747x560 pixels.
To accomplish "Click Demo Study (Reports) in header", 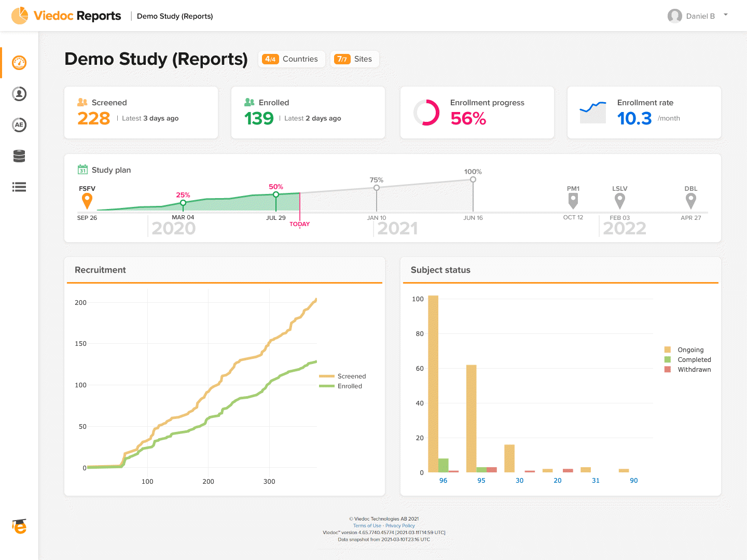I will click(x=175, y=16).
